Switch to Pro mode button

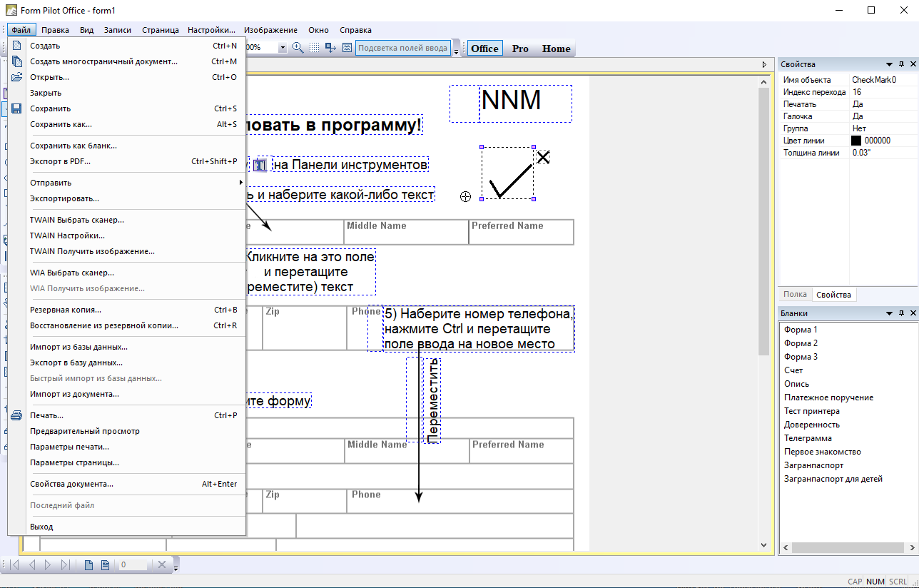pos(520,49)
